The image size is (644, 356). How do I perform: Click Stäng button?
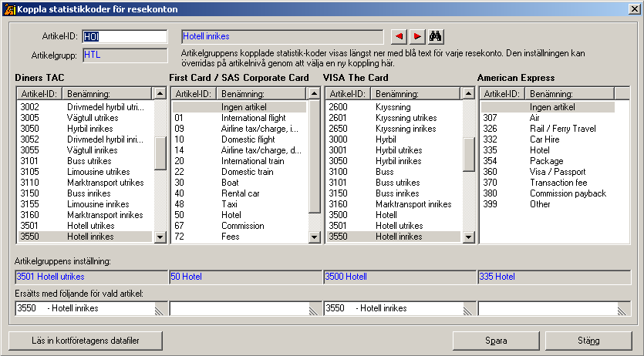coord(588,341)
